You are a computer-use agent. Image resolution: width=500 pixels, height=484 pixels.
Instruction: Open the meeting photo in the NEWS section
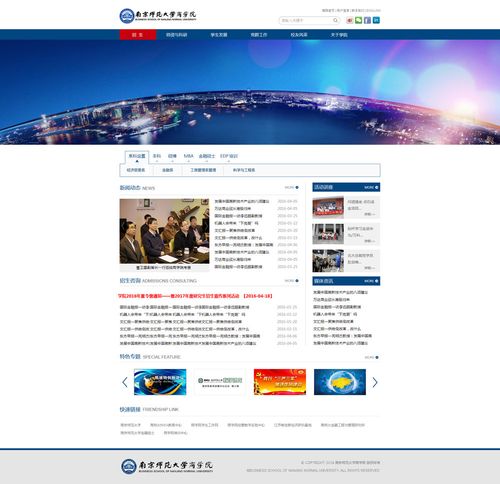point(164,231)
